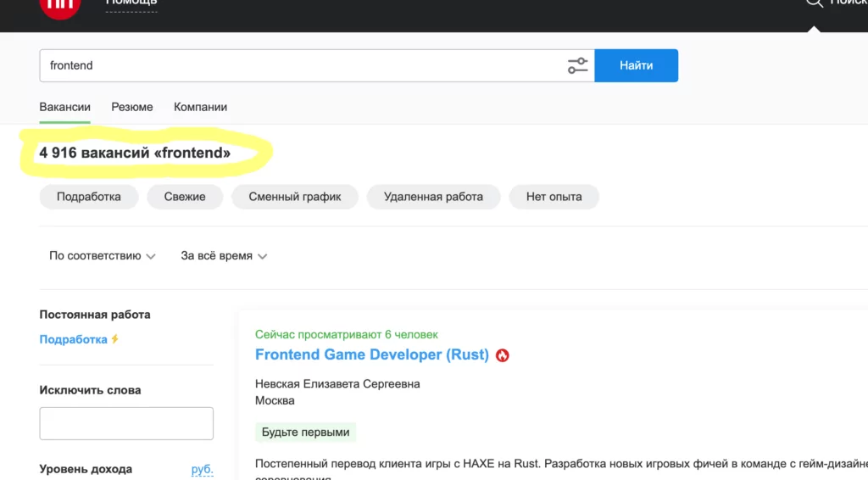The height and width of the screenshot is (480, 868).
Task: Toggle the Сменный график filter chip
Action: click(x=295, y=197)
